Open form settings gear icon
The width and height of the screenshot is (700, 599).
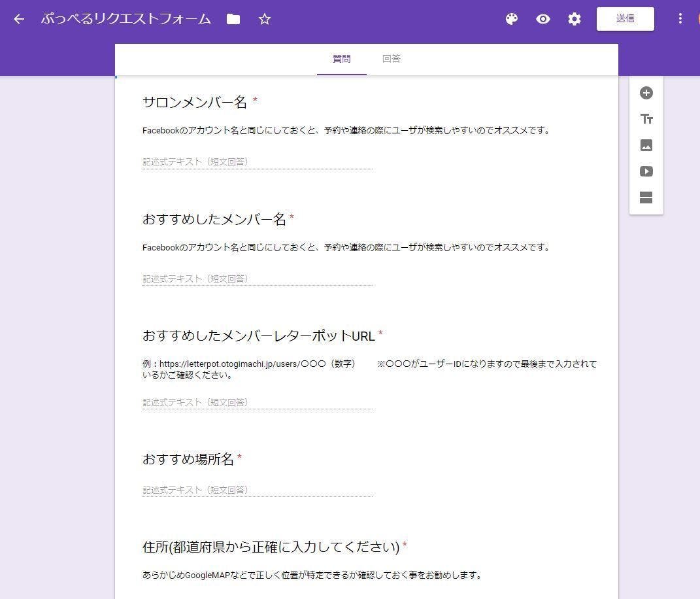point(575,19)
